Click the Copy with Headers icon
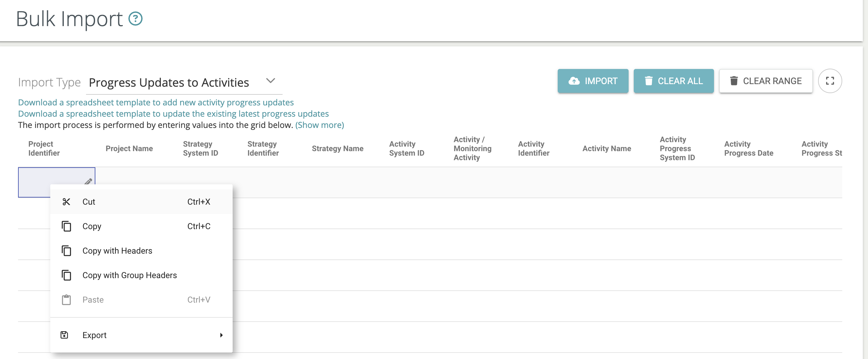This screenshot has width=868, height=359. tap(66, 251)
